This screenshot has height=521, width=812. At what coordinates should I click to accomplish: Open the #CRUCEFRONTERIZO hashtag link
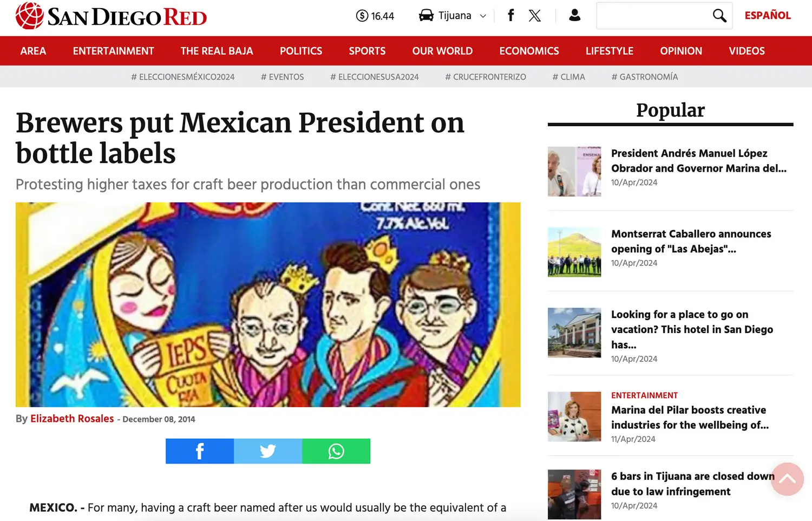pyautogui.click(x=486, y=77)
